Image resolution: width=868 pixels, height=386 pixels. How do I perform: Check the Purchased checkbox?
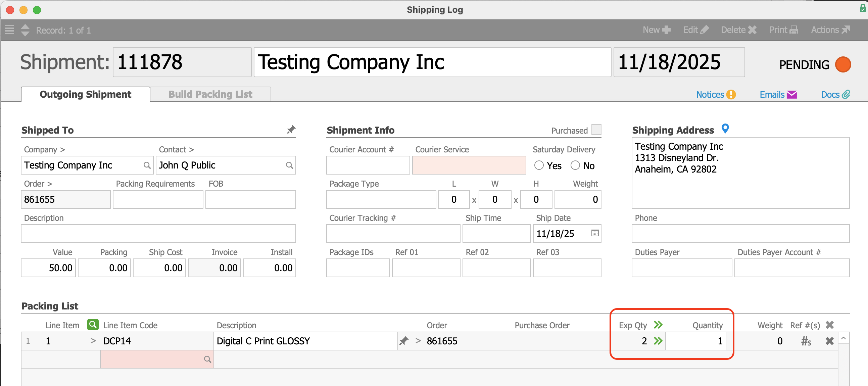tap(596, 130)
